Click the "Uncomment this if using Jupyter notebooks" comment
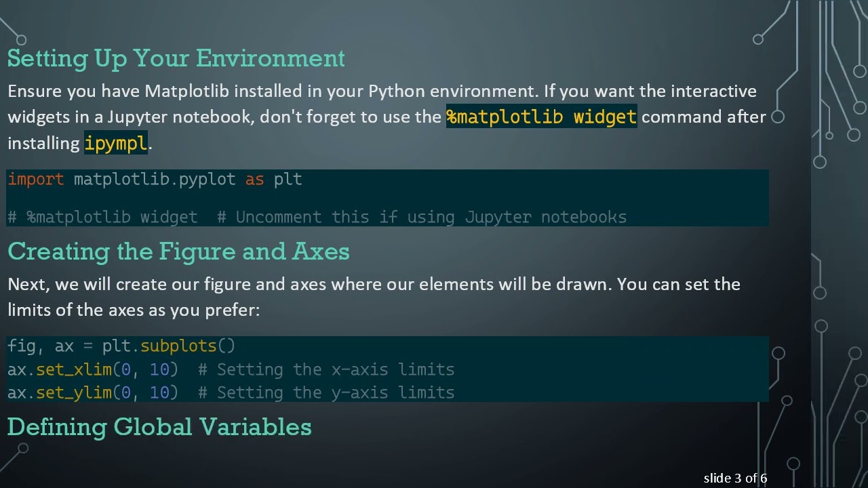868x488 pixels. pyautogui.click(x=431, y=217)
